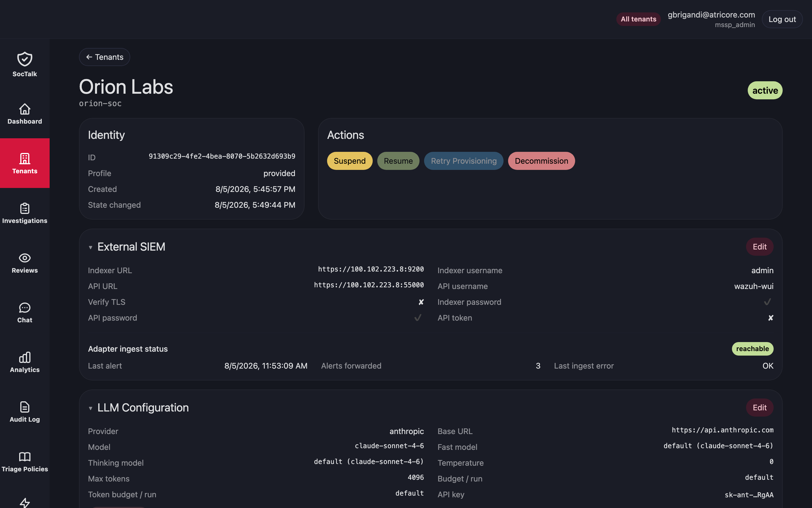The image size is (812, 508).
Task: Click the Resume action button
Action: click(398, 161)
